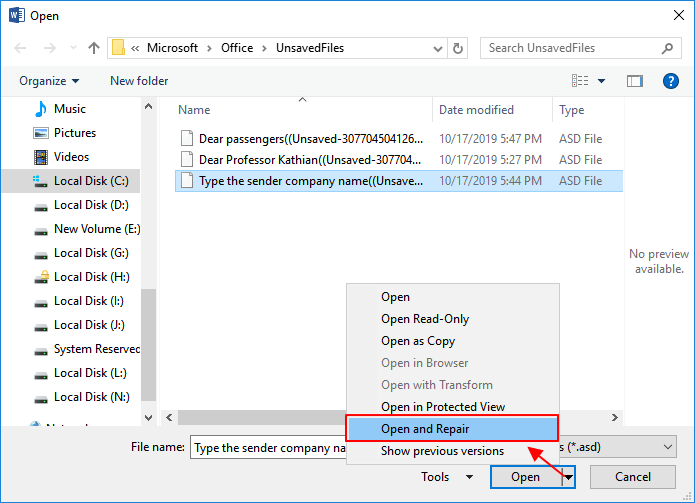Select Open in Protected View option
695x503 pixels.
443,407
